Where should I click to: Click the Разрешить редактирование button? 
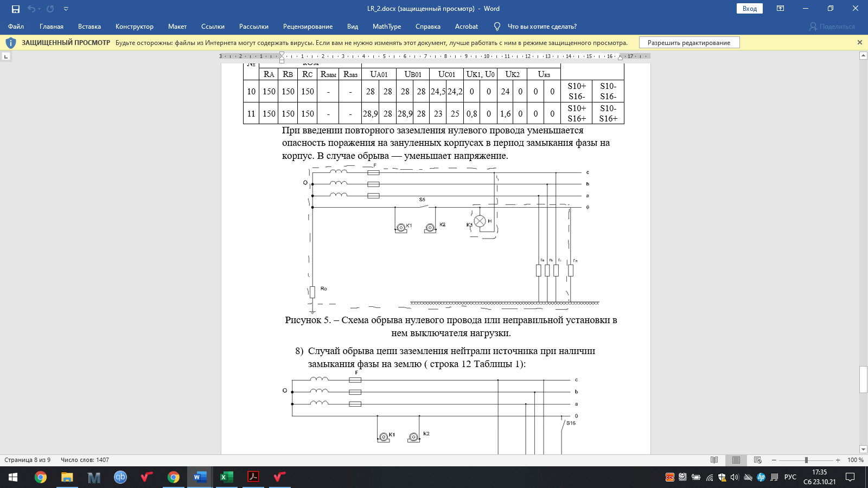click(689, 43)
